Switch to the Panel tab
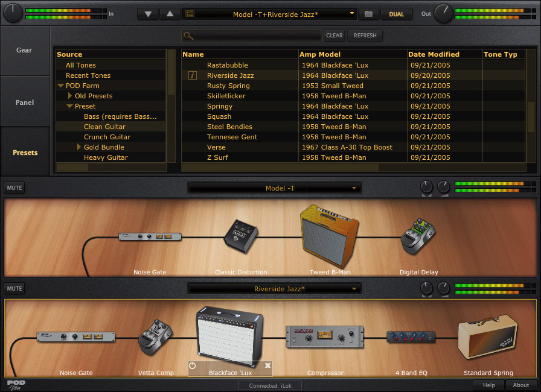The image size is (541, 392). 25,103
